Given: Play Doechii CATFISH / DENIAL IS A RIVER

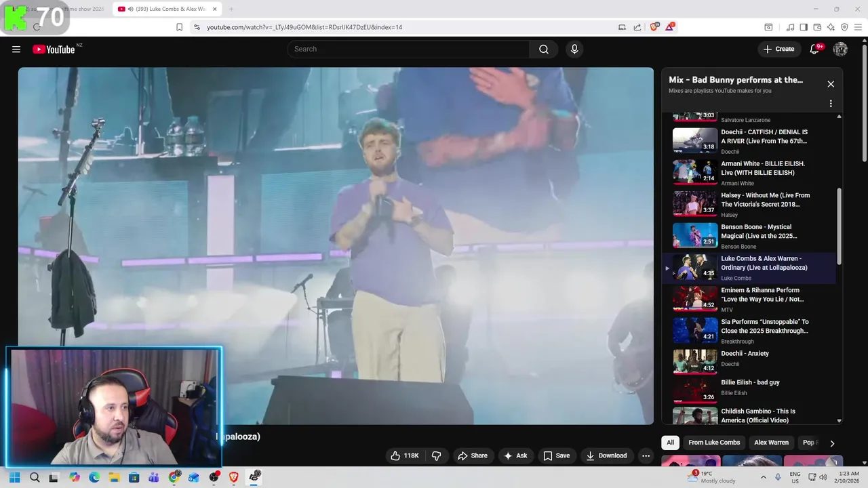Looking at the screenshot, I should (749, 141).
